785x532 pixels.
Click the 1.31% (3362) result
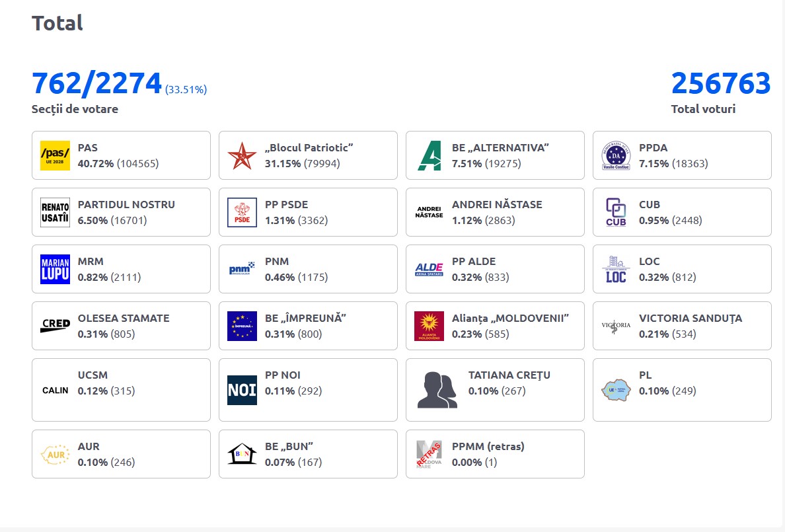[297, 221]
